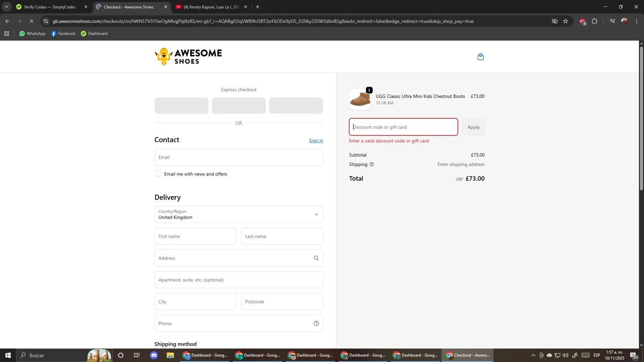Choose the first express checkout button

tap(181, 106)
